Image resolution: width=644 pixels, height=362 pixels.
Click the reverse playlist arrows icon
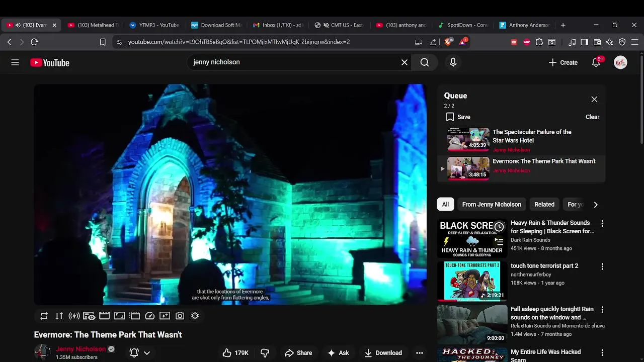(59, 316)
